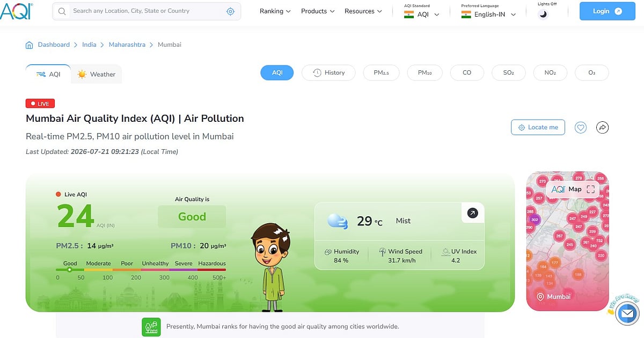This screenshot has width=644, height=338.
Task: Click the AQI logo in header
Action: [16, 11]
